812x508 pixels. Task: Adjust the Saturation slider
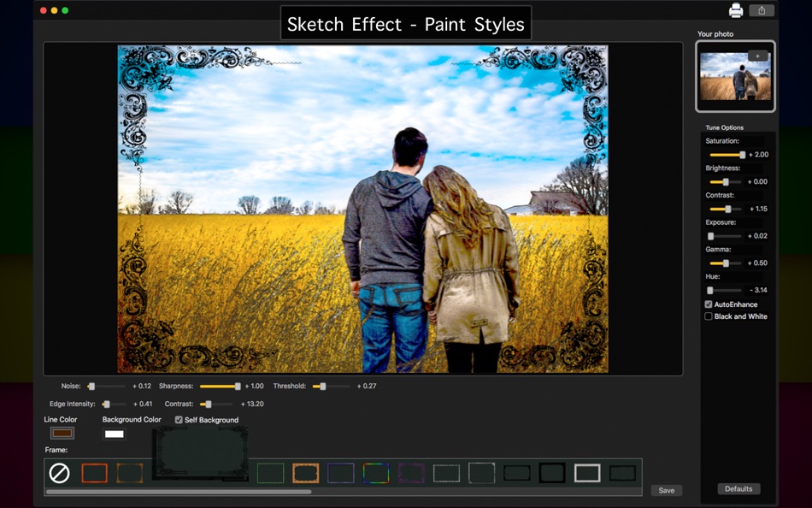click(727, 155)
